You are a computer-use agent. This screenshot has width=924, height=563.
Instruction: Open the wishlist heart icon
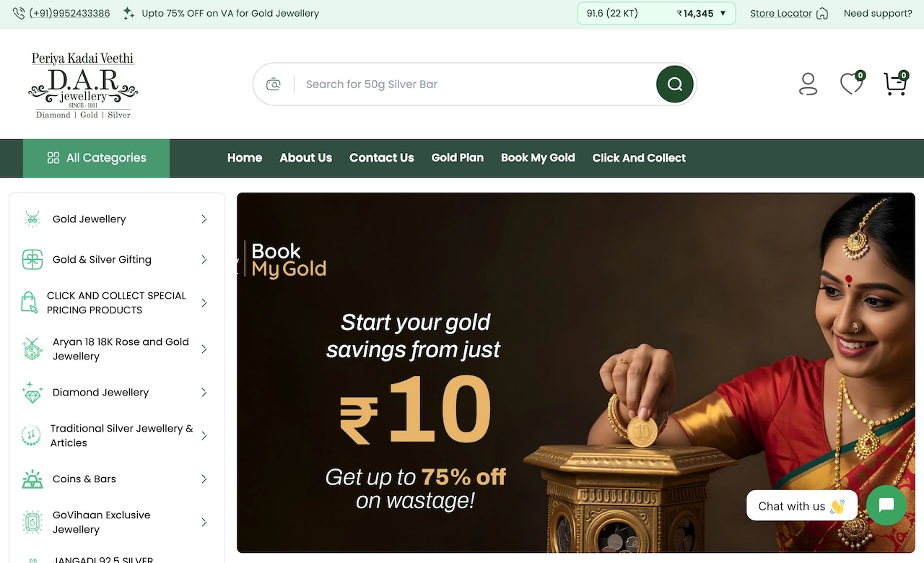pyautogui.click(x=852, y=84)
